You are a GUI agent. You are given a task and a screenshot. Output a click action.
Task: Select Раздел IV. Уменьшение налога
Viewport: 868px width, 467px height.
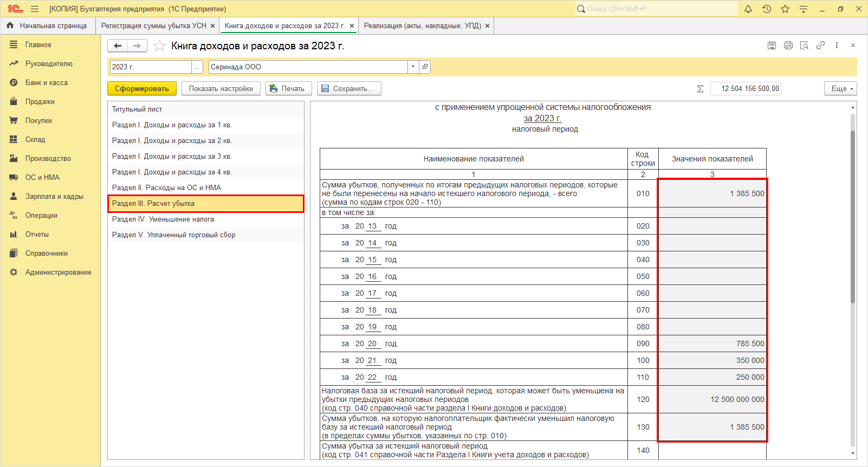(163, 219)
